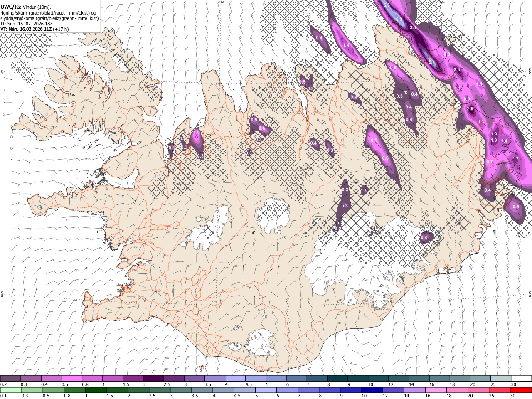Viewport: 532px width, 399px height.
Task: Pick the violet 12 swatch in lower legend
Action: click(x=393, y=390)
